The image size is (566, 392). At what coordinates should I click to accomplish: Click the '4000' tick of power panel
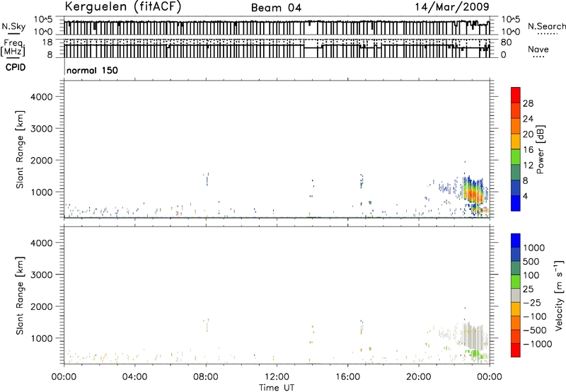coord(42,97)
